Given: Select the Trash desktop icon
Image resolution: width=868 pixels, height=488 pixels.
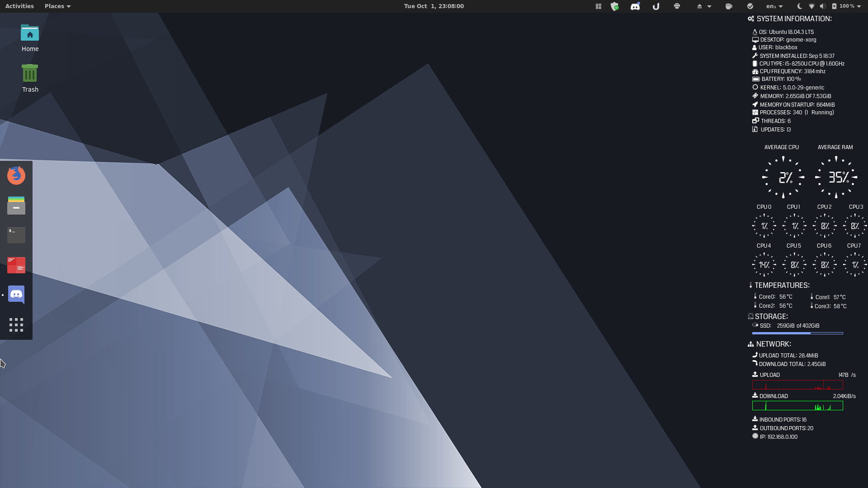Looking at the screenshot, I should click(30, 79).
